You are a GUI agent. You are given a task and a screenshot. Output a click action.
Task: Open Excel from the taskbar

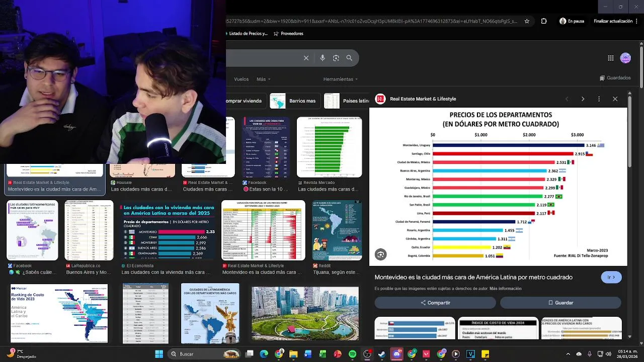click(x=323, y=354)
